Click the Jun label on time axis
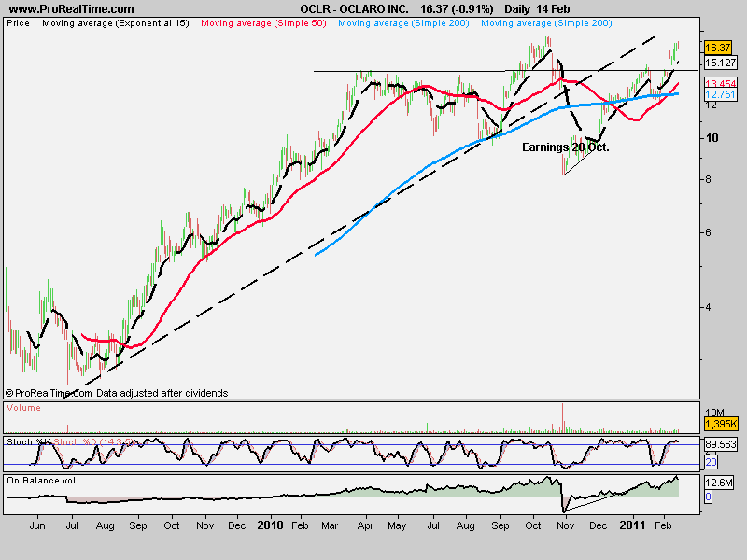Screen dimensions: 747x560 click(37, 525)
